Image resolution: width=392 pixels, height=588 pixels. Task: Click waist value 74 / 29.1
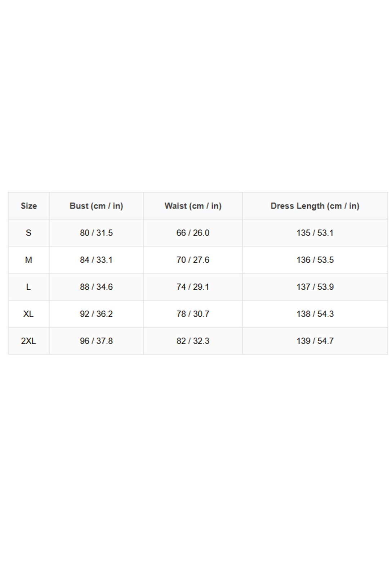click(193, 287)
